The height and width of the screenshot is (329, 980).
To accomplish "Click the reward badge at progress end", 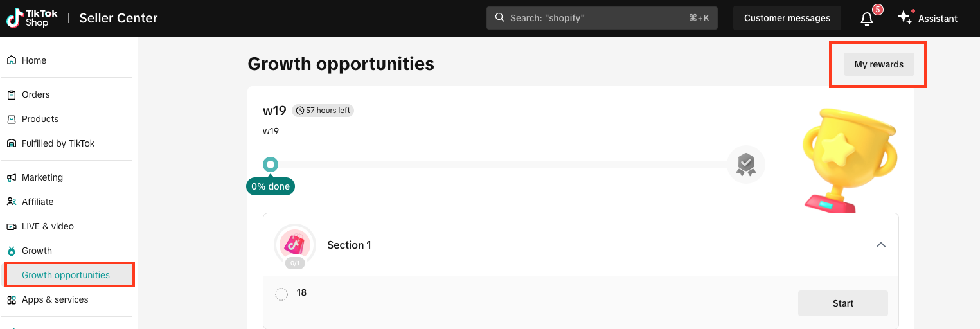I will pyautogui.click(x=745, y=164).
